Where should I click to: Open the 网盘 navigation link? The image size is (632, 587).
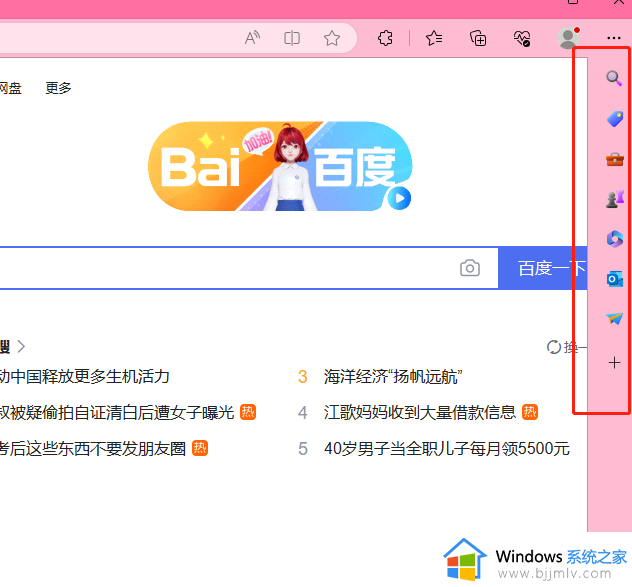[x=10, y=88]
